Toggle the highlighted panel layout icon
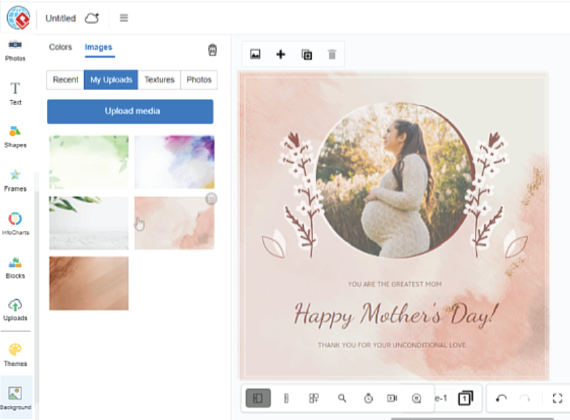Image resolution: width=570 pixels, height=420 pixels. click(x=258, y=398)
